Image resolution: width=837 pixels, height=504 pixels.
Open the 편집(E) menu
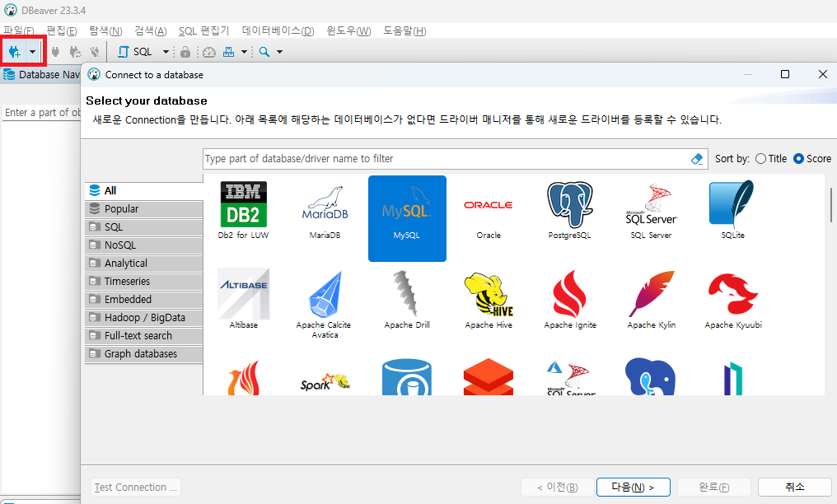point(62,31)
